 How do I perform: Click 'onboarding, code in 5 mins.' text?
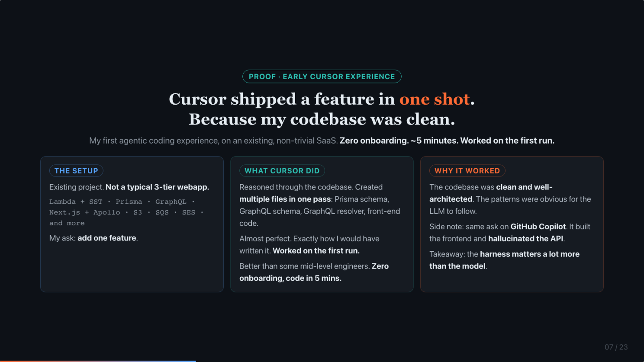click(290, 279)
